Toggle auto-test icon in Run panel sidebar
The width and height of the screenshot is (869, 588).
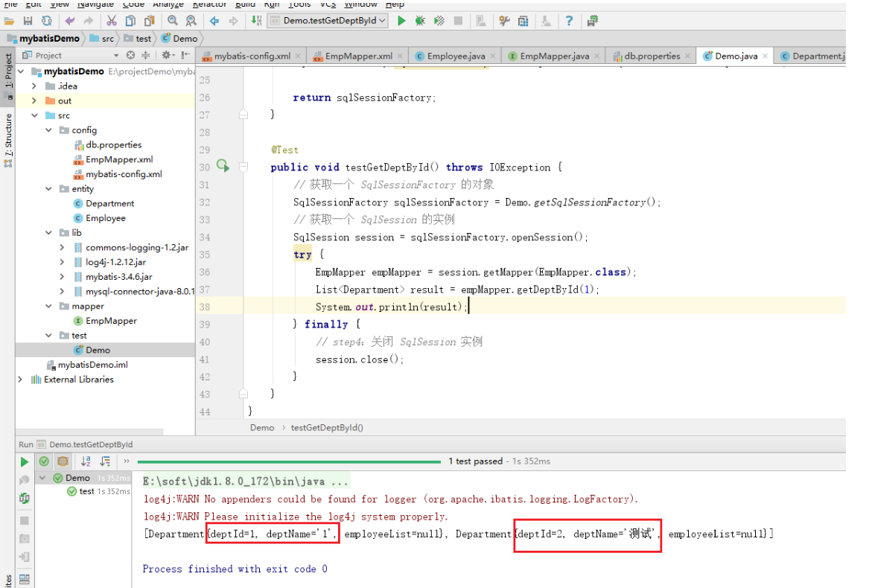pos(25,498)
